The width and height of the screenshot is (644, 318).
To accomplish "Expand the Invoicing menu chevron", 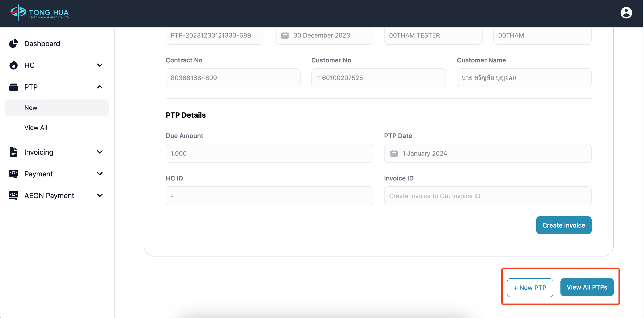I will coord(100,152).
